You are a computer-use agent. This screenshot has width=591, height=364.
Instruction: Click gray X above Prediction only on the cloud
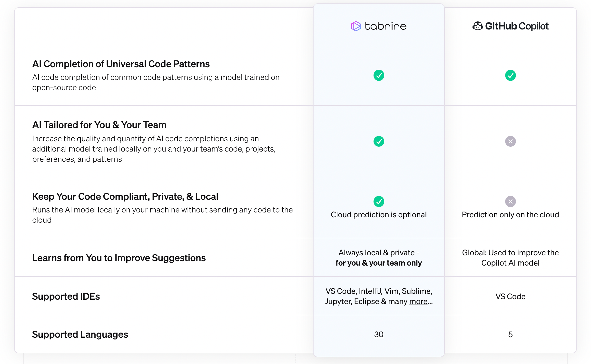point(510,201)
